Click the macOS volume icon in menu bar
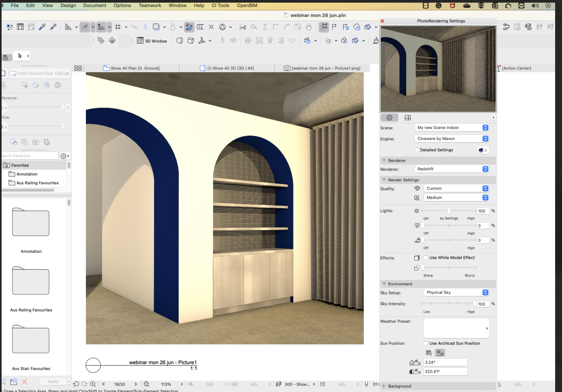This screenshot has height=392, width=562. click(x=535, y=6)
